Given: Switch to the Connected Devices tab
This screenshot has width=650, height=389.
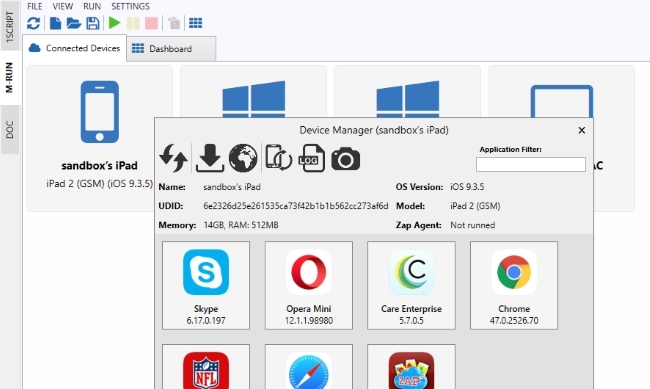Looking at the screenshot, I should pyautogui.click(x=75, y=48).
